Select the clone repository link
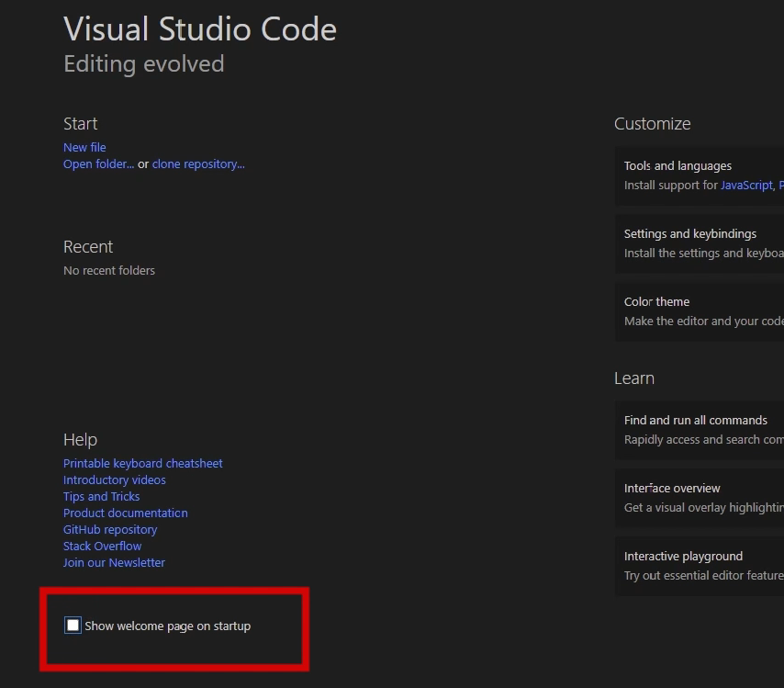Viewport: 784px width, 688px height. 198,164
